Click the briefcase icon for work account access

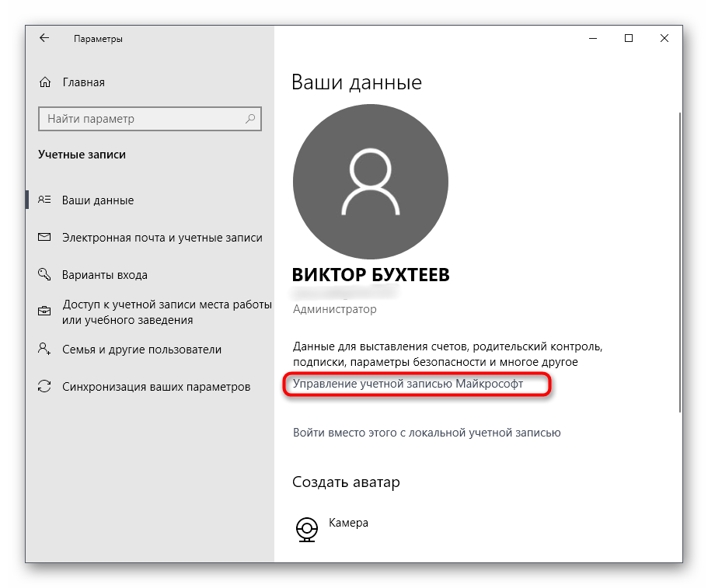click(x=44, y=311)
